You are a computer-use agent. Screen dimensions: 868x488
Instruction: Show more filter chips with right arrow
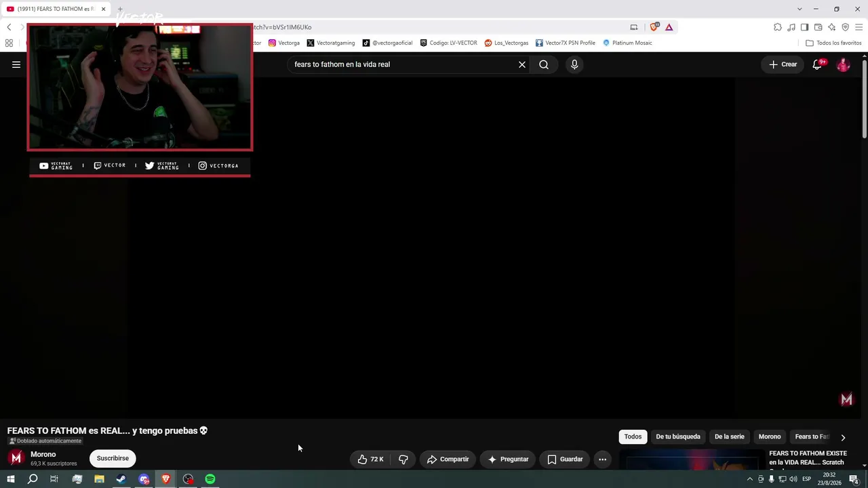pos(843,437)
